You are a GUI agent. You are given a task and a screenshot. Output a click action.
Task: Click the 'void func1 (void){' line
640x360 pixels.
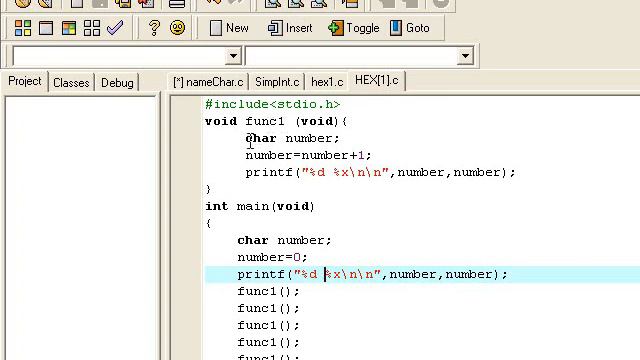click(x=276, y=121)
